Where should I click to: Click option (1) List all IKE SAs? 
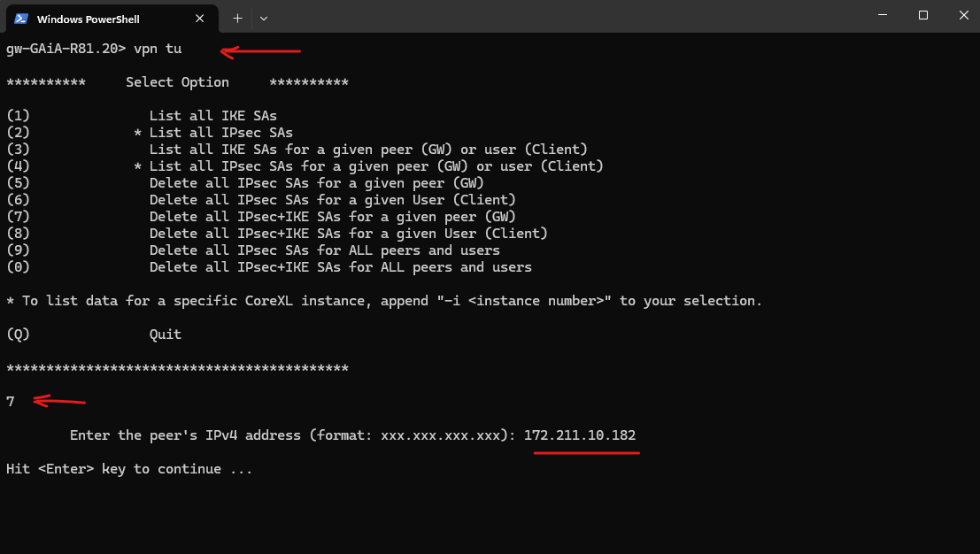142,116
